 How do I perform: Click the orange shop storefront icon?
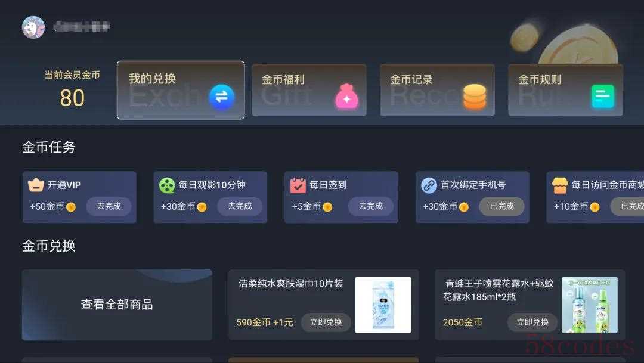tap(560, 185)
